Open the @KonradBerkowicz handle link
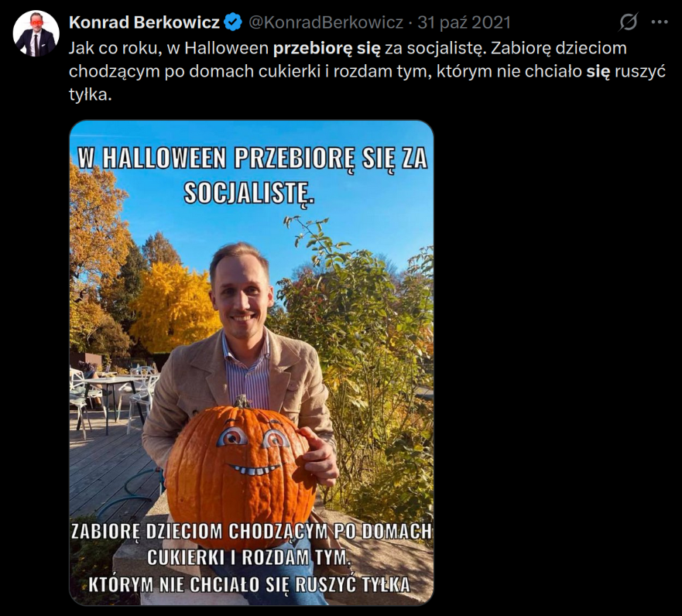 click(326, 22)
